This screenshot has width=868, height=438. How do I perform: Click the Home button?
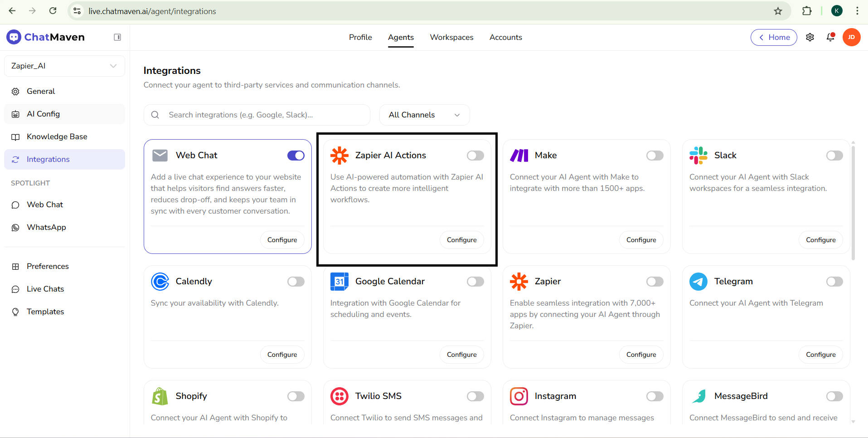click(x=774, y=37)
